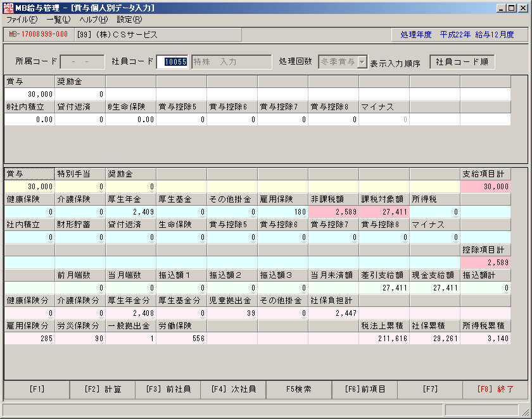Click the MB app icon in title bar
This screenshot has width=532, height=419.
pos(8,8)
